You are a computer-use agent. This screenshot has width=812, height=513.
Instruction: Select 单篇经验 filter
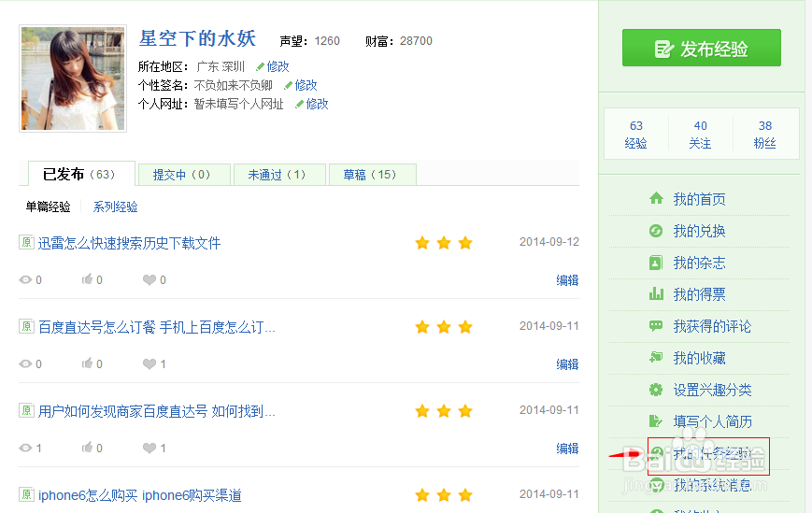pos(49,207)
